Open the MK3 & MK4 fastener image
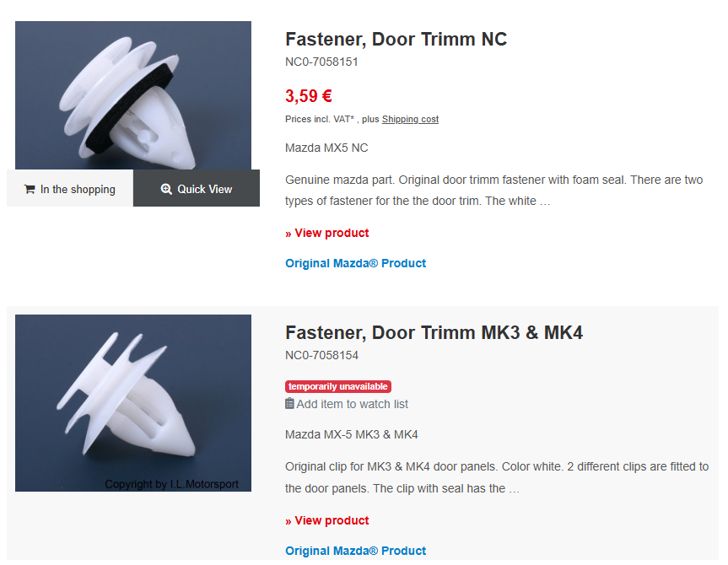 pos(133,402)
